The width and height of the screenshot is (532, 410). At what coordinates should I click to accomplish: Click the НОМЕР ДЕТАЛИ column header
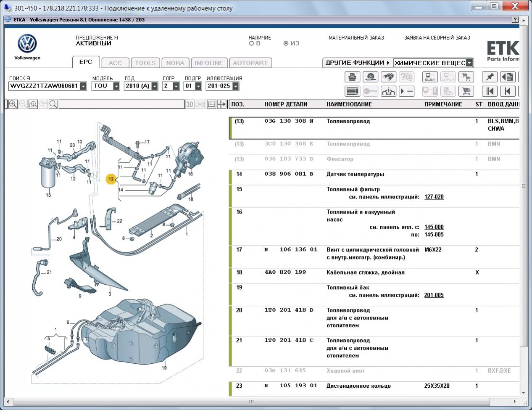pyautogui.click(x=286, y=104)
